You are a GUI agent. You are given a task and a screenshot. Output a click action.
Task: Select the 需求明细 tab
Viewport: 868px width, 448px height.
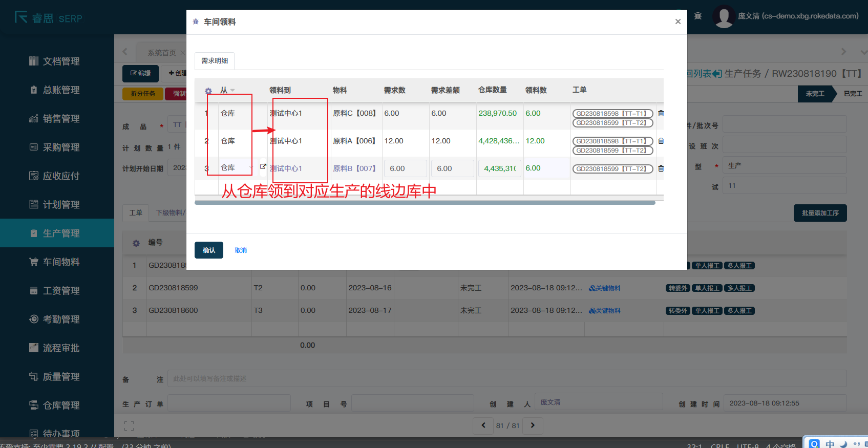tap(215, 61)
